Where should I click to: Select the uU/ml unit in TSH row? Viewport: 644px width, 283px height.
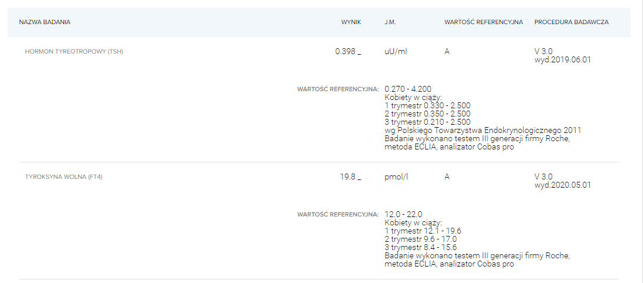pyautogui.click(x=396, y=52)
